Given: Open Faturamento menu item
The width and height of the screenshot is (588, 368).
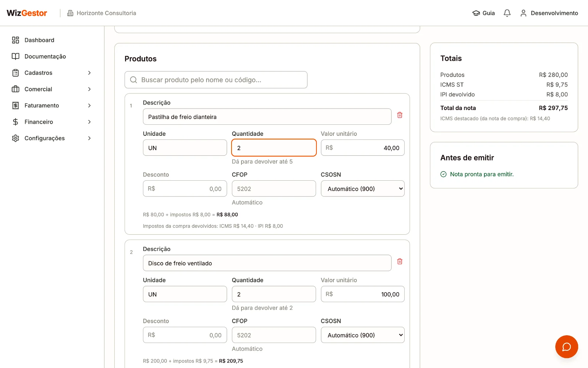Looking at the screenshot, I should 52,106.
